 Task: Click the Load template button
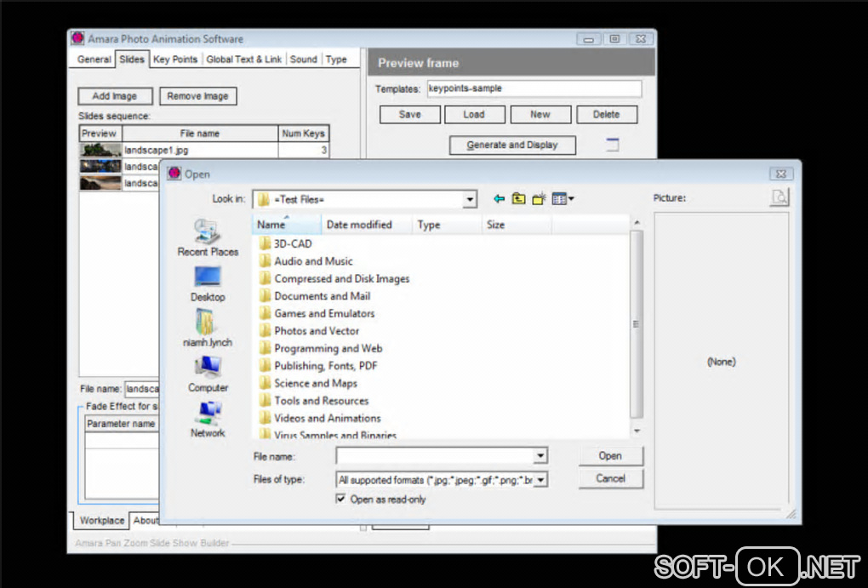click(474, 115)
